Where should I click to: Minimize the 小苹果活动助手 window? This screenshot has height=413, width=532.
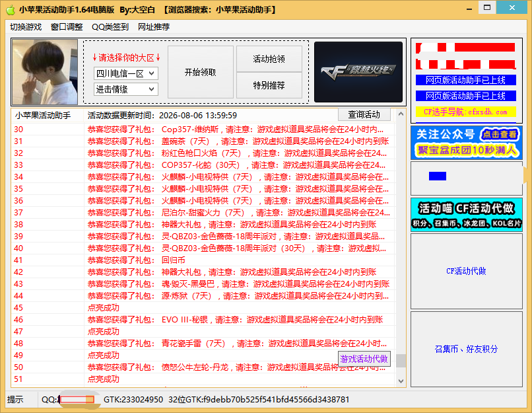(x=469, y=9)
